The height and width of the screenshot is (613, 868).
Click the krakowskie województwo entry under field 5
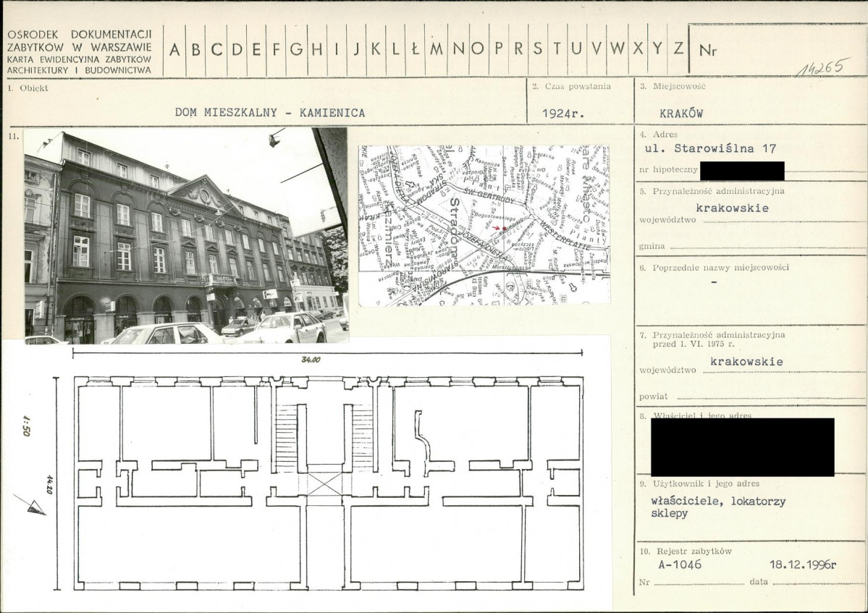tap(732, 208)
